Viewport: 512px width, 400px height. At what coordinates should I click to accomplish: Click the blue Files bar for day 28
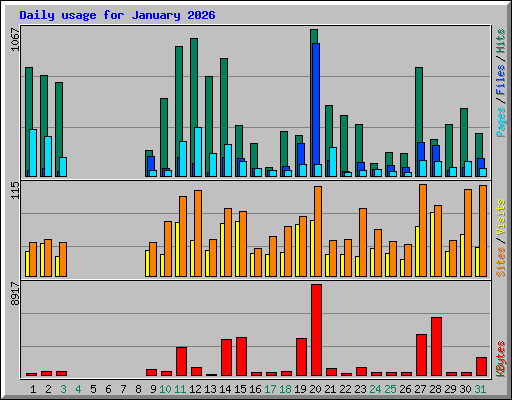point(436,153)
